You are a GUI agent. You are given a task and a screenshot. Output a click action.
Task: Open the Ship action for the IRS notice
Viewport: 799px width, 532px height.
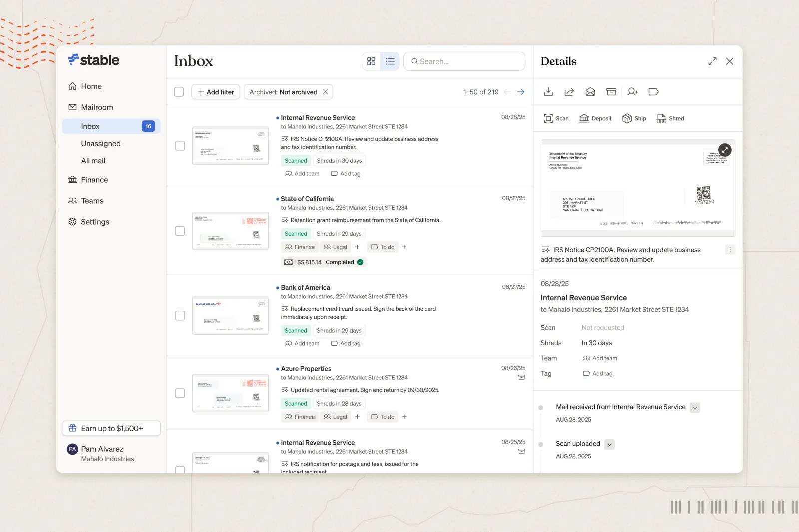coord(634,118)
